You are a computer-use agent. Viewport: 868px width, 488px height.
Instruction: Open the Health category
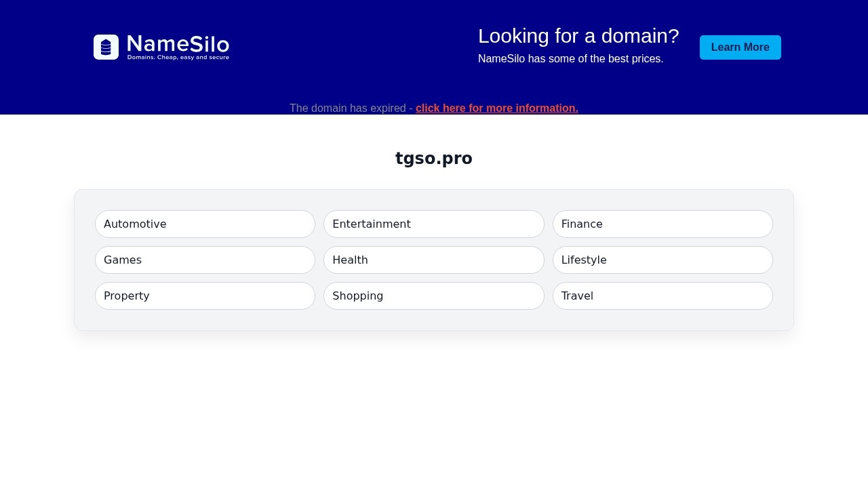(433, 260)
